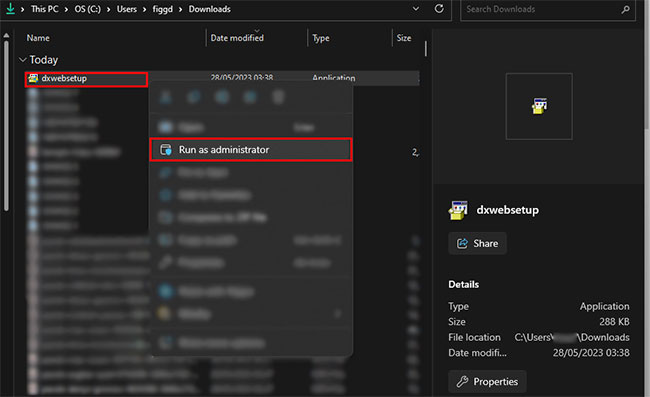Refresh the Downloads folder

439,9
